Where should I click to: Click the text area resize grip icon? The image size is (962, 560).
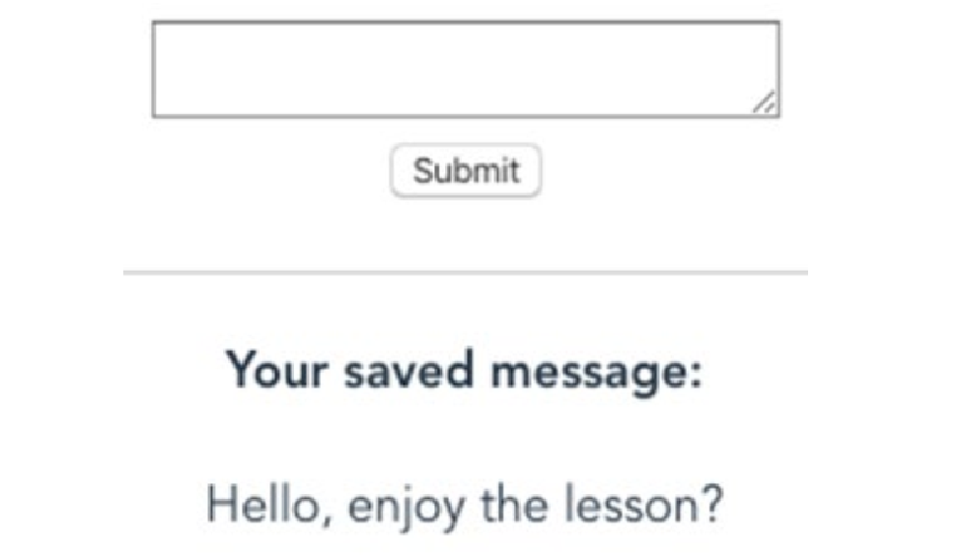[x=765, y=103]
